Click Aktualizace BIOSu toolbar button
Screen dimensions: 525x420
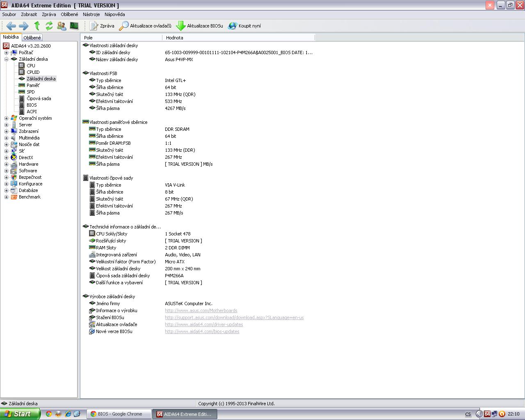pos(199,26)
